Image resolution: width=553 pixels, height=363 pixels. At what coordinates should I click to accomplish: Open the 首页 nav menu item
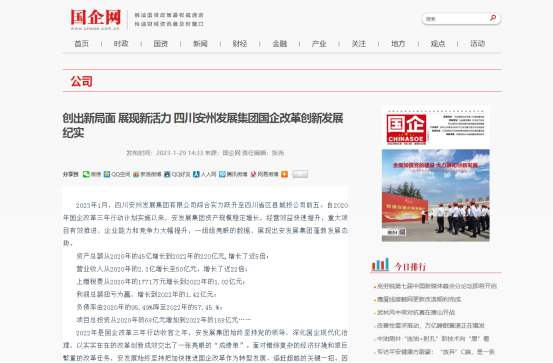[x=81, y=44]
